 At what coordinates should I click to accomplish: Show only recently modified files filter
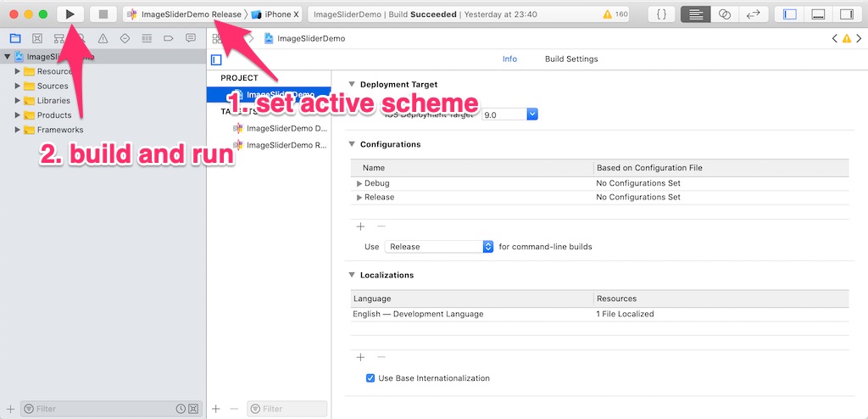[x=181, y=409]
